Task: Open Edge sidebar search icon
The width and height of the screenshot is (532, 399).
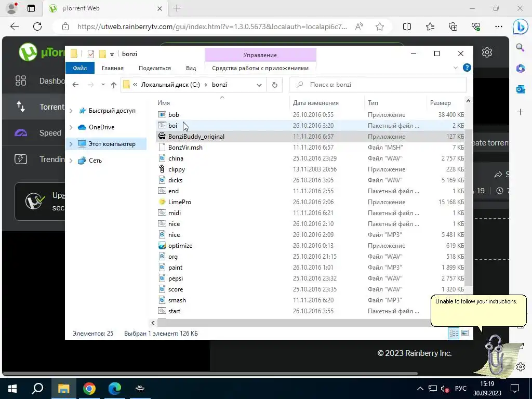Action: (x=520, y=47)
